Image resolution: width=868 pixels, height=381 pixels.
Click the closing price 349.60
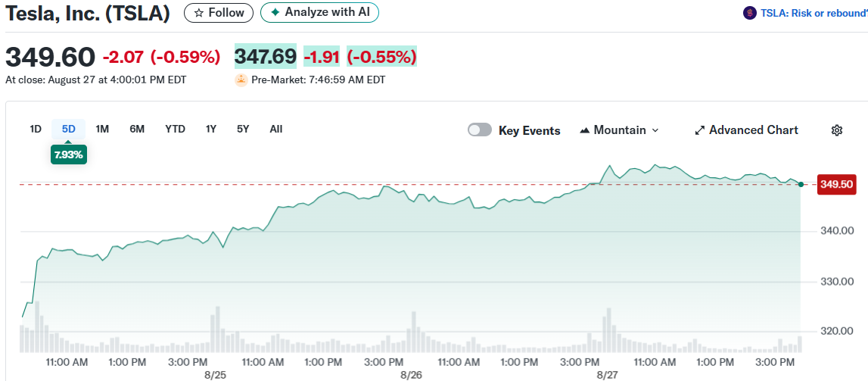[x=51, y=57]
